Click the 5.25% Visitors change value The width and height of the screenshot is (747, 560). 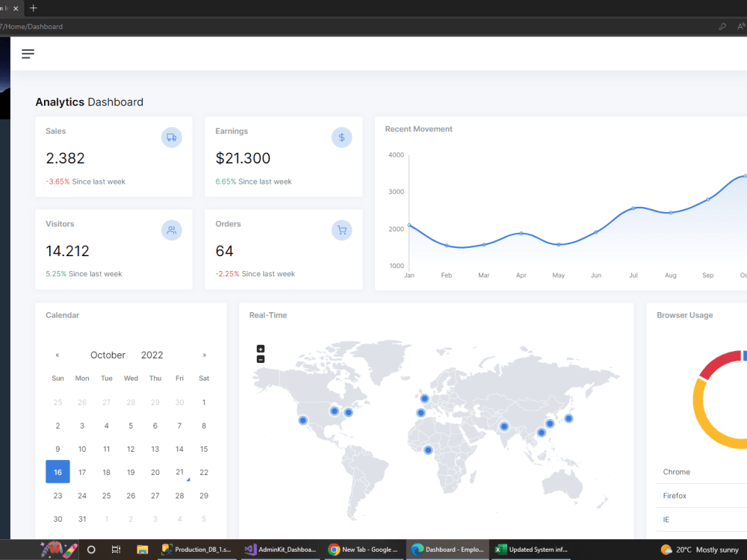click(x=56, y=274)
